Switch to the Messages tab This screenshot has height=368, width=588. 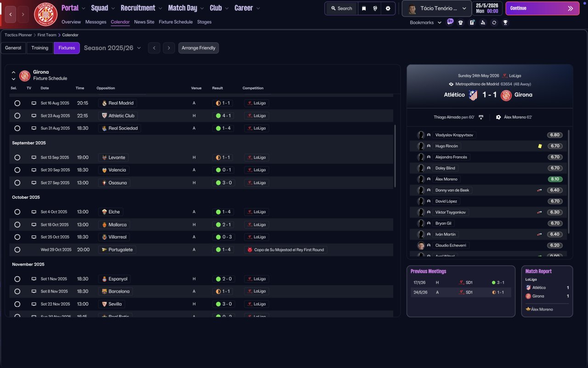96,22
